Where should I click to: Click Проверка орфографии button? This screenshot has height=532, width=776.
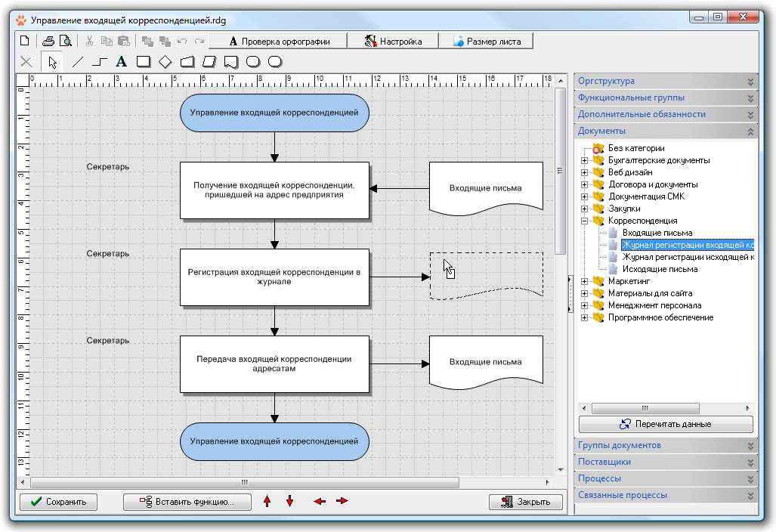279,41
